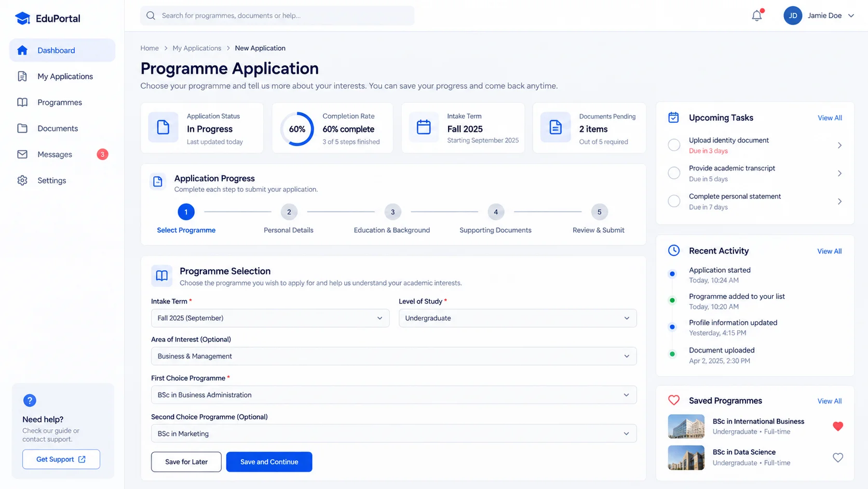
Task: Click the JD user avatar
Action: 793,16
